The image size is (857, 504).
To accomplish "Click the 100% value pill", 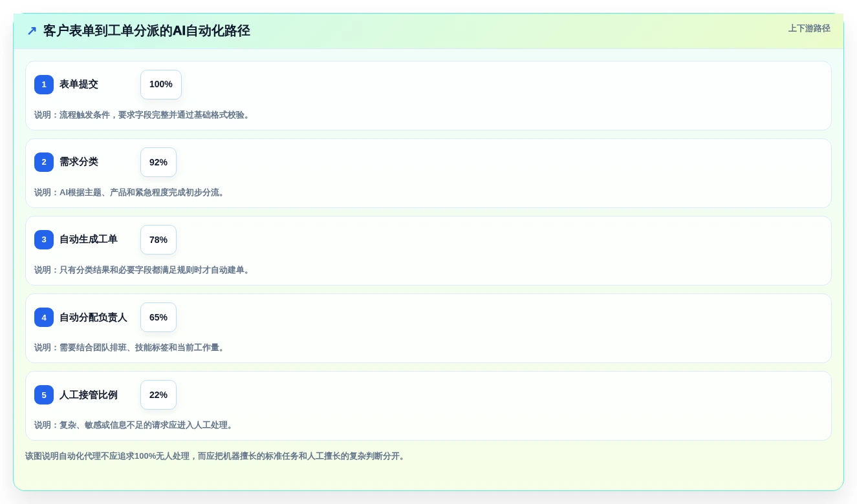I will [161, 85].
